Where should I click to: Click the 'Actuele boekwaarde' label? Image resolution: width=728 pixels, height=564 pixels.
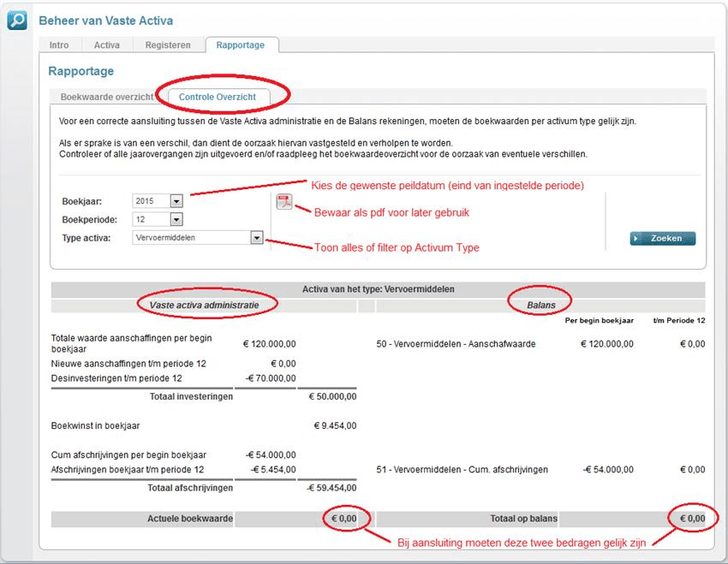[x=190, y=519]
